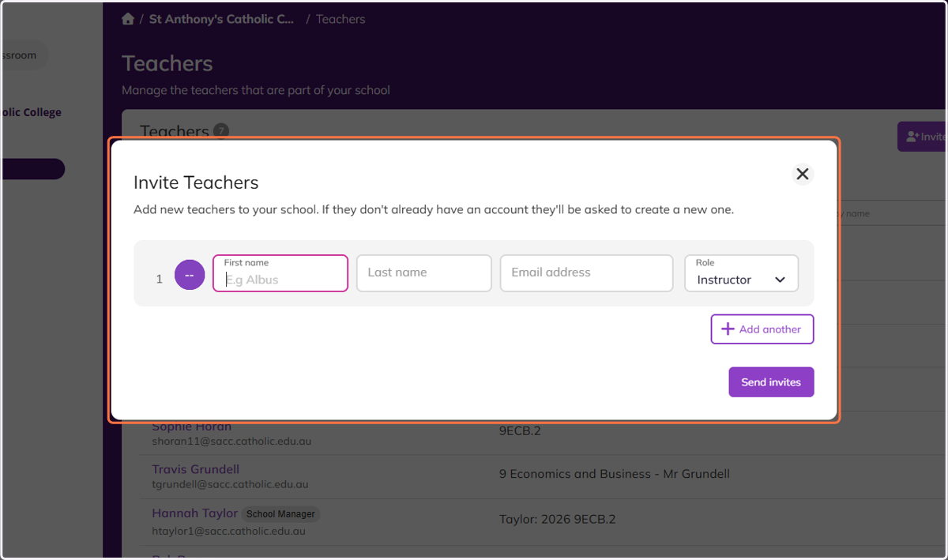This screenshot has height=560, width=948.
Task: Open Hannah Taylor teacher entry
Action: [195, 513]
